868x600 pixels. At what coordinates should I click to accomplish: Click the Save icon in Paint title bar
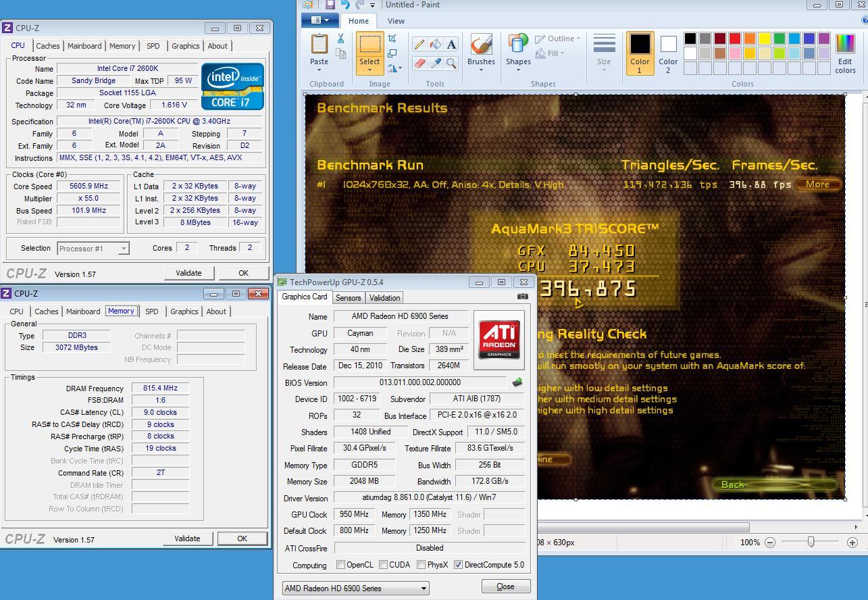click(x=330, y=5)
